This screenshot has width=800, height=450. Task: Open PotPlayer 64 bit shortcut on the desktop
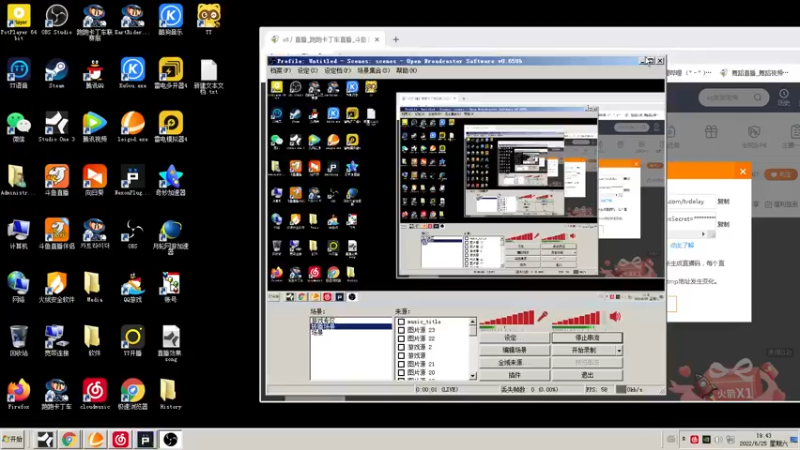click(x=19, y=20)
